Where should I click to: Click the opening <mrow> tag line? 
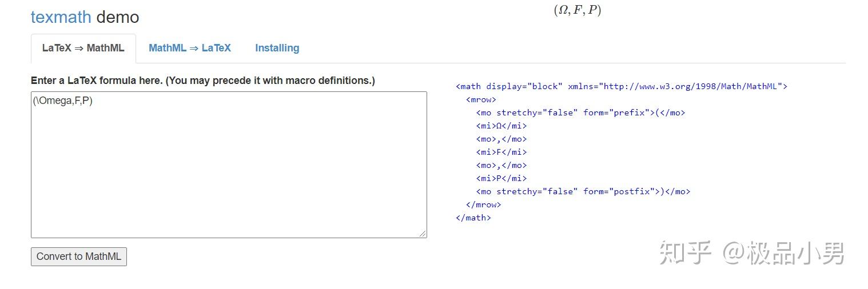click(481, 99)
